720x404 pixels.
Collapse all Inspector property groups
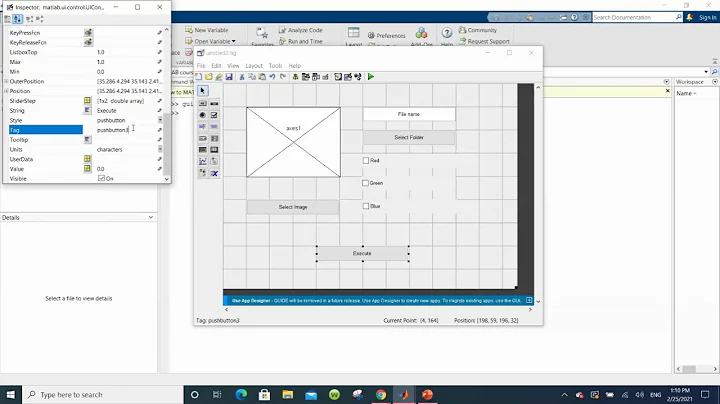tap(40, 19)
